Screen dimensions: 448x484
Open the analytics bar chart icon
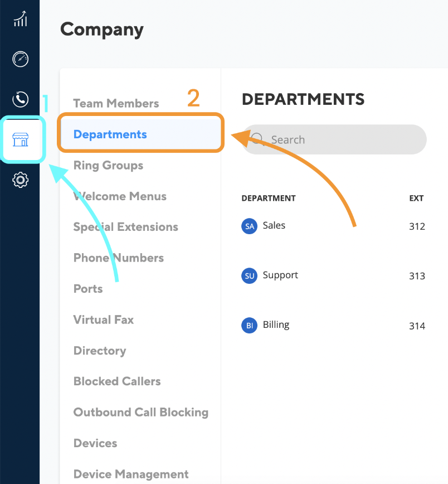tap(21, 19)
